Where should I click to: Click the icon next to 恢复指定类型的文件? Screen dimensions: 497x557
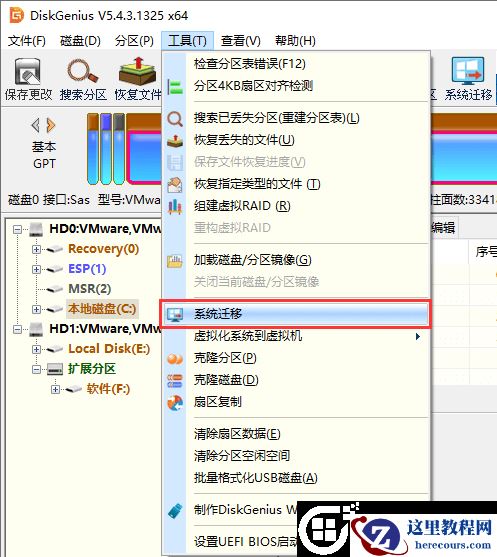[175, 185]
